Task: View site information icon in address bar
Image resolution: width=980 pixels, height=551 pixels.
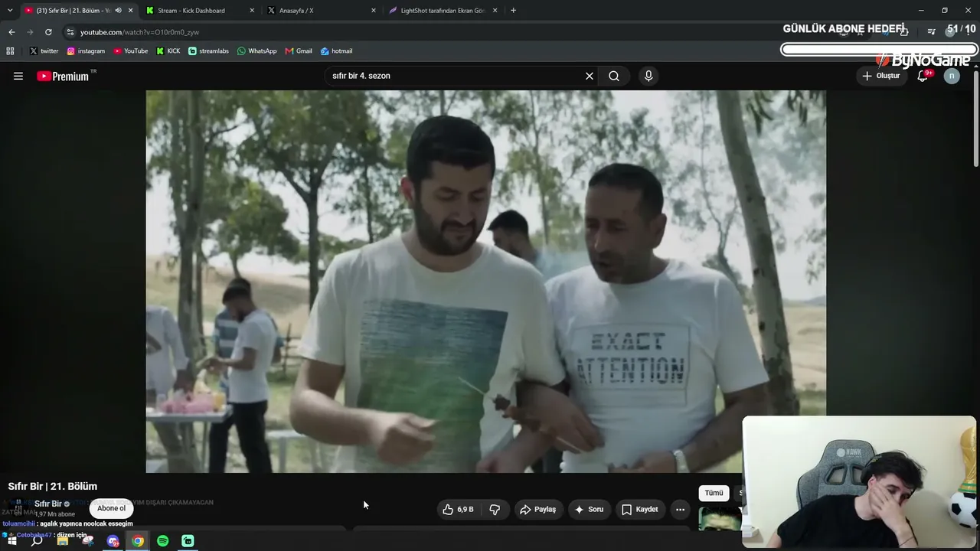Action: tap(70, 32)
